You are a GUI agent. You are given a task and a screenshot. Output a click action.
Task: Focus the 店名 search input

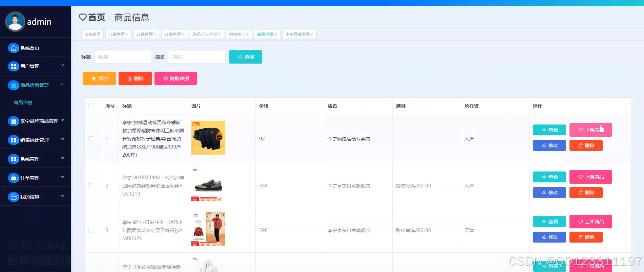click(x=197, y=57)
